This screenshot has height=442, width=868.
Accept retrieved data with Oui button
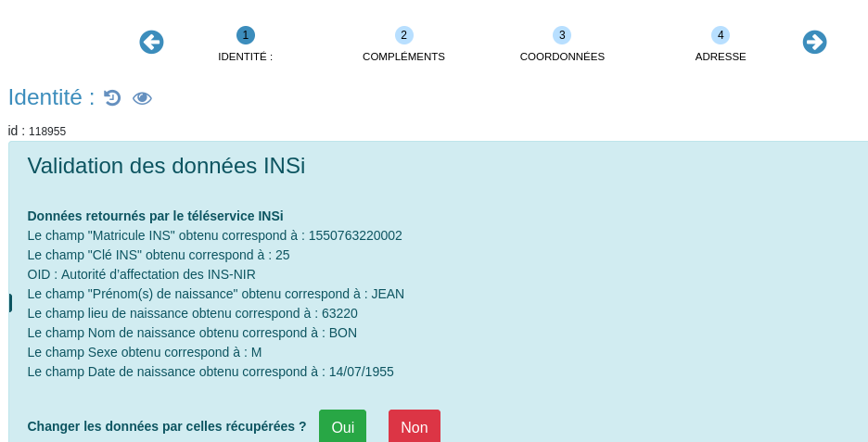tap(343, 426)
